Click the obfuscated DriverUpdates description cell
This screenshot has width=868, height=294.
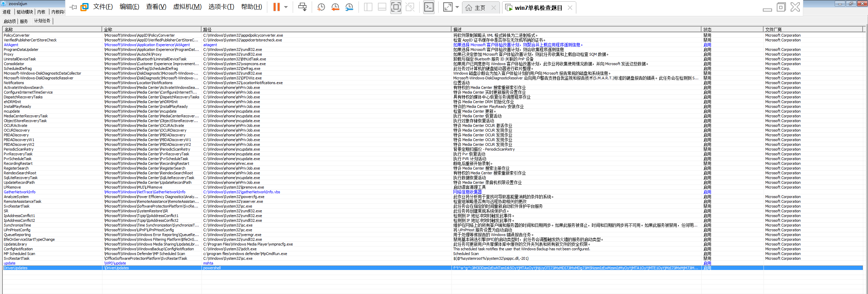pos(576,268)
